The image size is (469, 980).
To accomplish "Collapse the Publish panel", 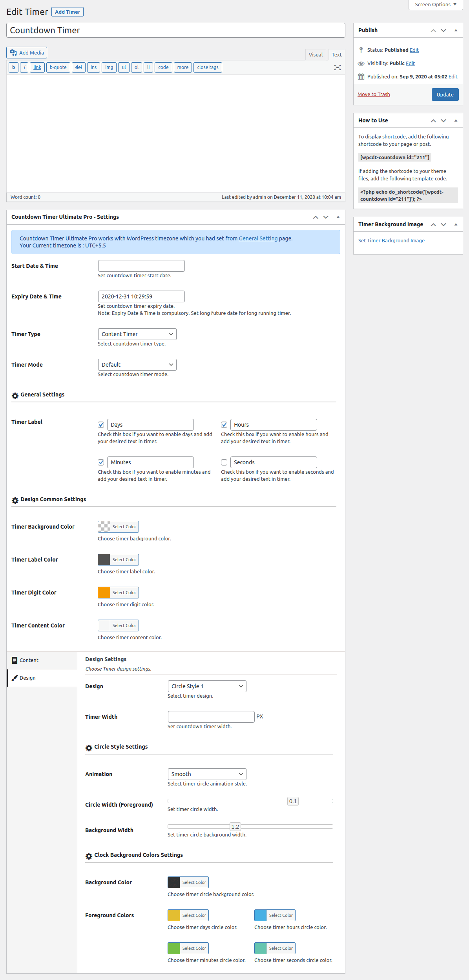I will pyautogui.click(x=456, y=31).
